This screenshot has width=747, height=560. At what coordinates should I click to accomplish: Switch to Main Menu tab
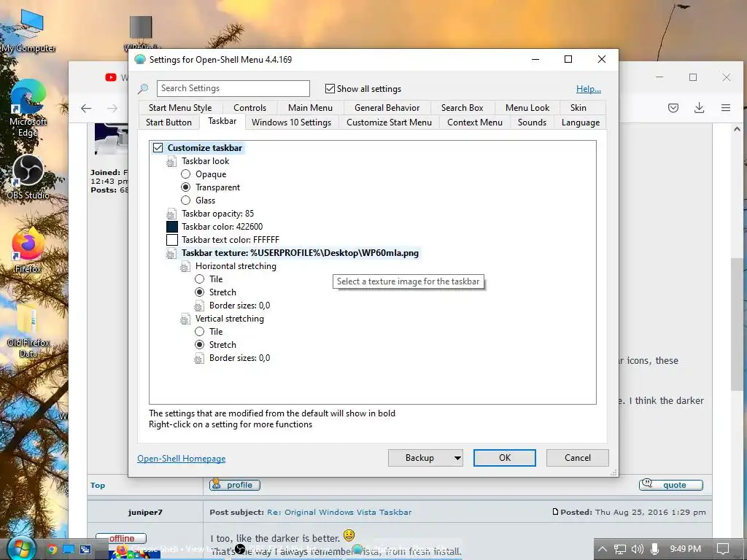[310, 108]
